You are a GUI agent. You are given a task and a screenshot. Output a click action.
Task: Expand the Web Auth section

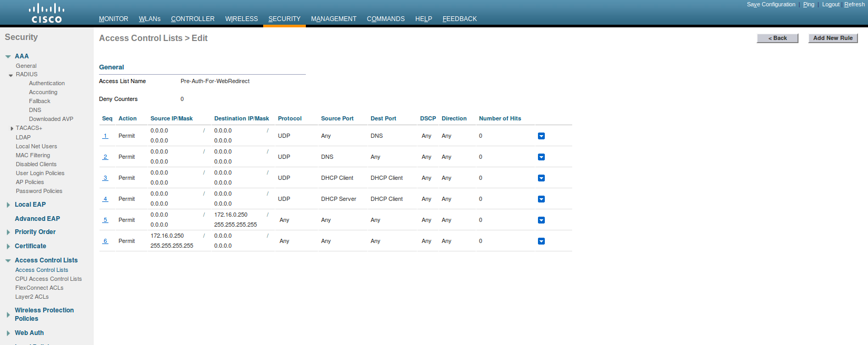[x=8, y=333]
